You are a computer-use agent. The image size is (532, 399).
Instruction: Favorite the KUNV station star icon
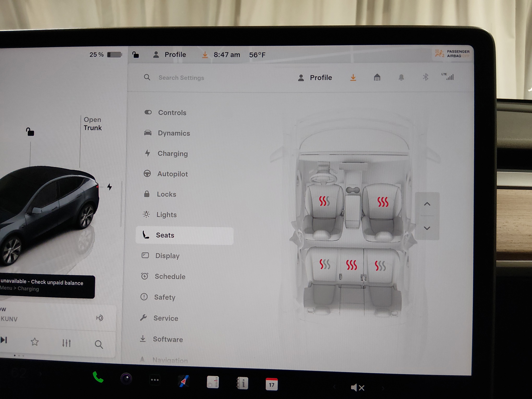point(35,342)
